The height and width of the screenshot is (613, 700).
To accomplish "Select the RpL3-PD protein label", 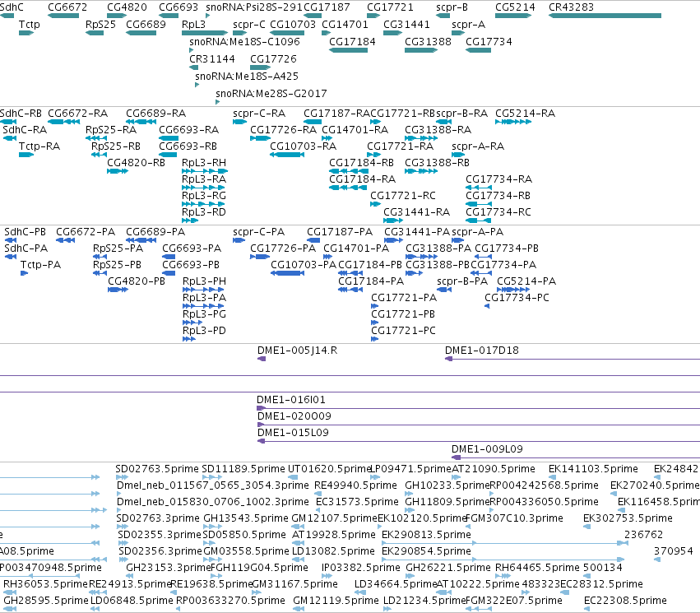I will pyautogui.click(x=205, y=331).
